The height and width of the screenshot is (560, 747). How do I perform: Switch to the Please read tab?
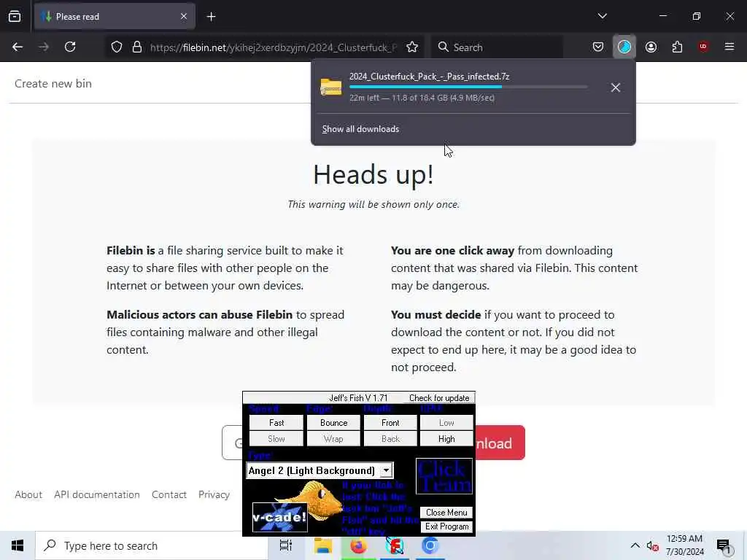point(115,17)
